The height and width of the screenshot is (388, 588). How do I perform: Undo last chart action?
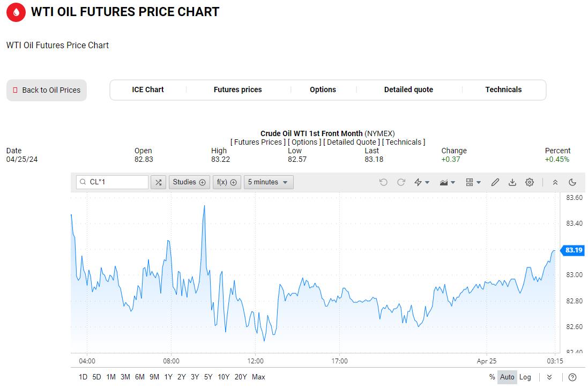(x=383, y=182)
